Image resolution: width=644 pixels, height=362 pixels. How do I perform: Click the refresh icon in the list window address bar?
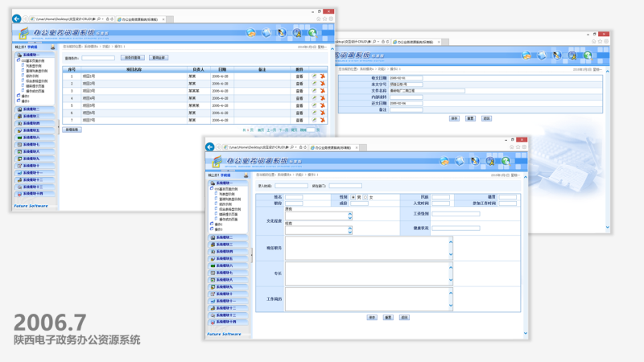112,19
